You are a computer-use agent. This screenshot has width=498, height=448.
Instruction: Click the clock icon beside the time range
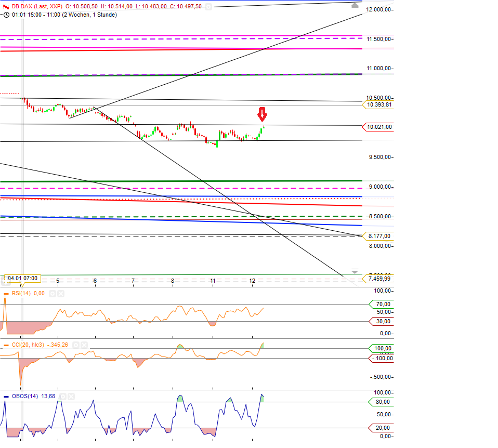coord(6,15)
